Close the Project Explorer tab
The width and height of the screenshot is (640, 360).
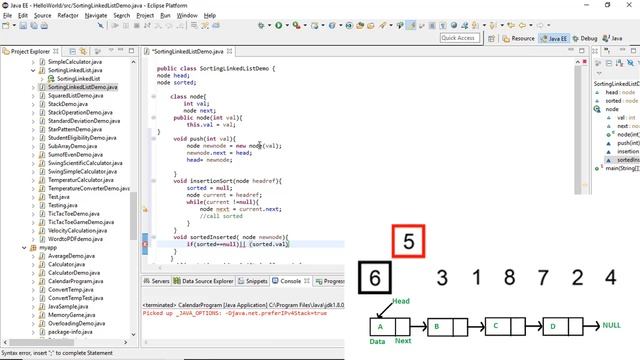click(x=56, y=51)
